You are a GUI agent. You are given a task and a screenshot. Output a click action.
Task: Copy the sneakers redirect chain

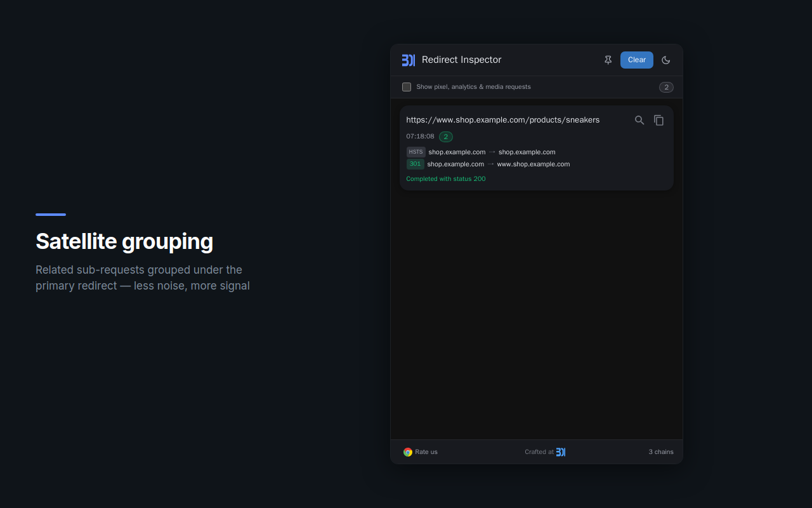coord(658,119)
